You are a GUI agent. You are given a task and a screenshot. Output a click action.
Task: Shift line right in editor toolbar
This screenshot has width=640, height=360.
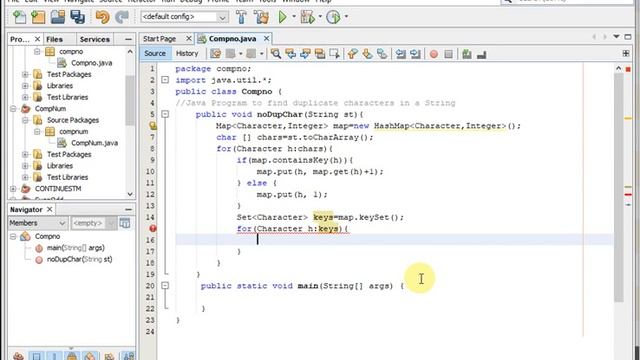pos(416,54)
